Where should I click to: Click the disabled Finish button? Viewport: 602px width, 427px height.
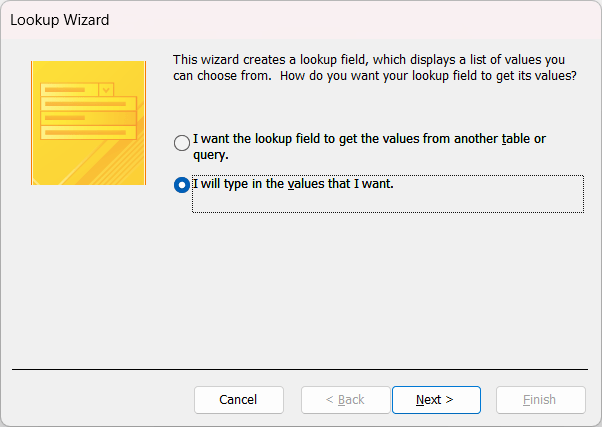pos(540,399)
